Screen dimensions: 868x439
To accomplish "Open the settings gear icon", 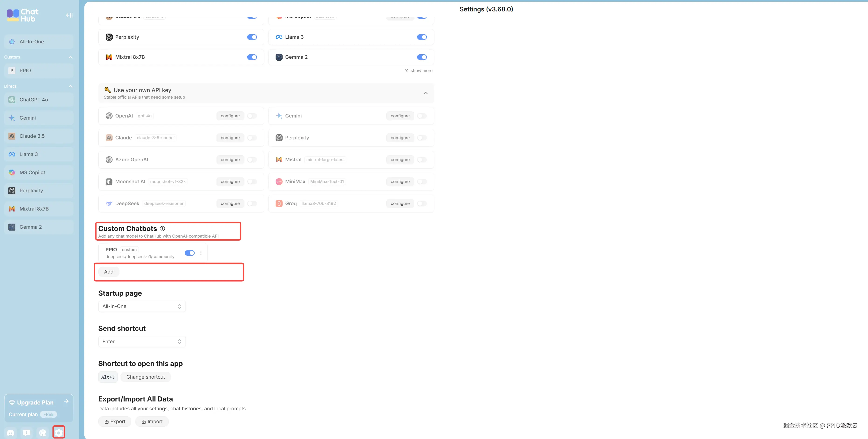I will (59, 433).
